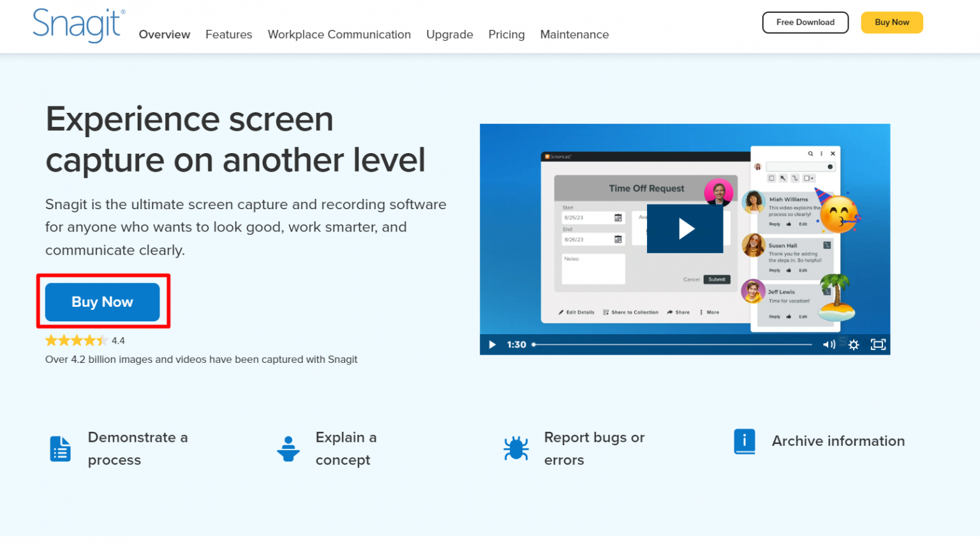
Task: Select the arrow annotation tool in the Screencast toolbar
Action: tap(783, 179)
